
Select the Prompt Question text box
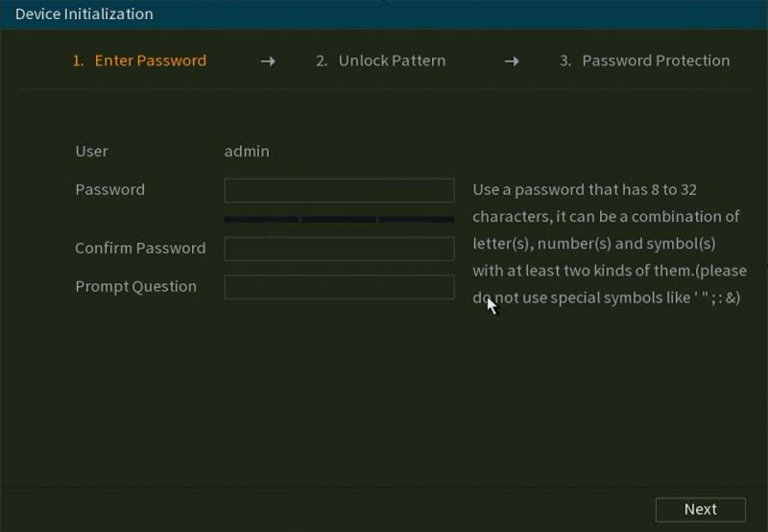click(339, 287)
